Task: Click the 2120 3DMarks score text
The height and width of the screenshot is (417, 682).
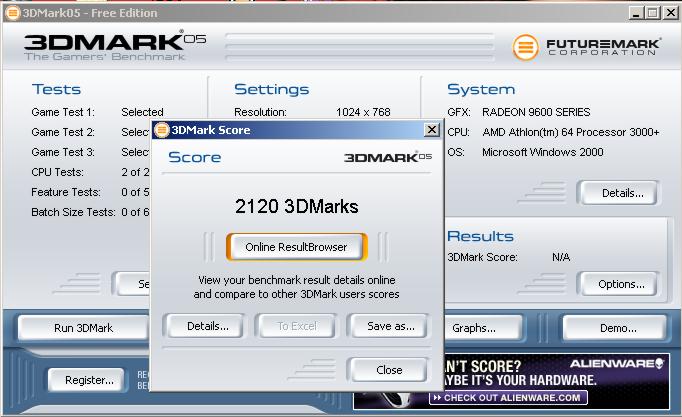Action: [x=297, y=207]
